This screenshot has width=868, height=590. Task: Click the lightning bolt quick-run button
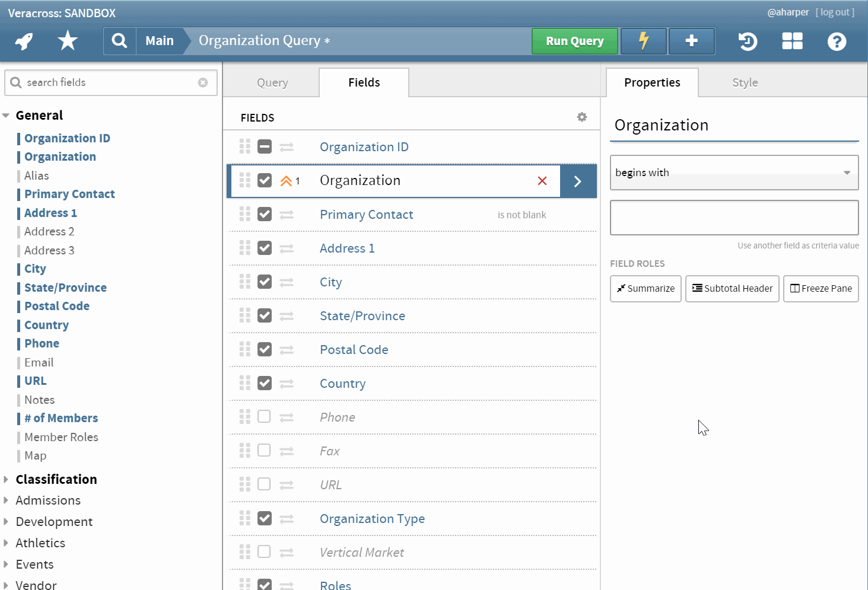click(644, 41)
